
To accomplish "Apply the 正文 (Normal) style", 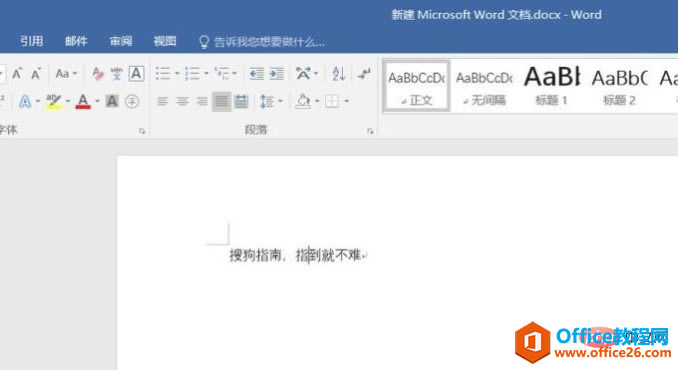I will [417, 87].
